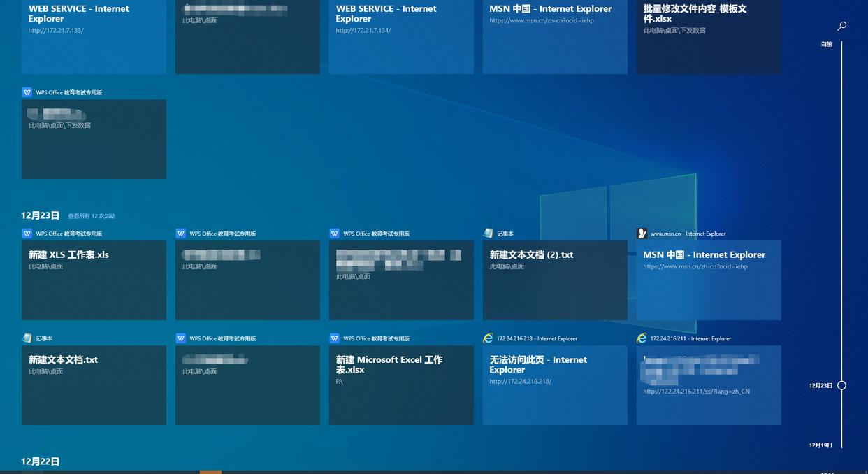Open the 新建文本文档 (2).txt activity card
Screen dimensions: 868x474
point(555,280)
